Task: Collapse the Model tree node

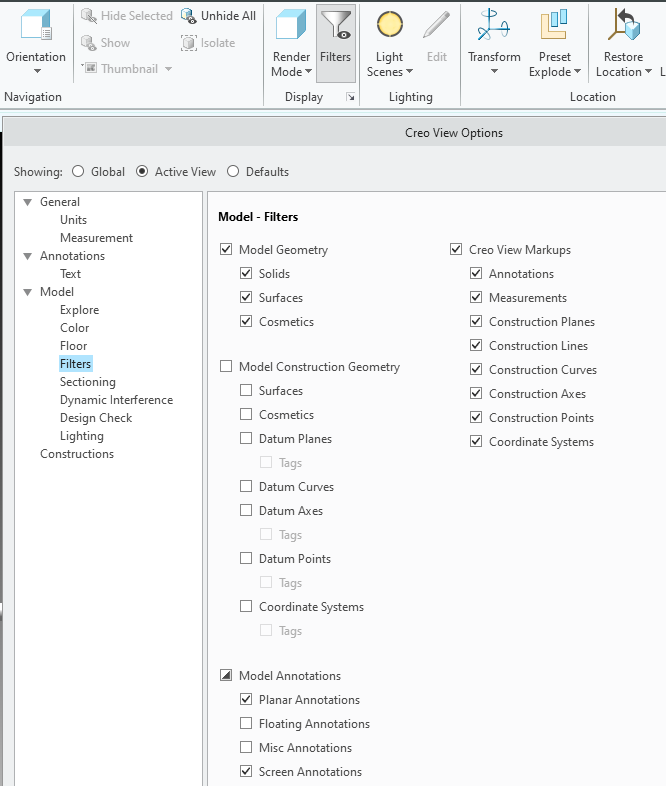Action: 28,292
